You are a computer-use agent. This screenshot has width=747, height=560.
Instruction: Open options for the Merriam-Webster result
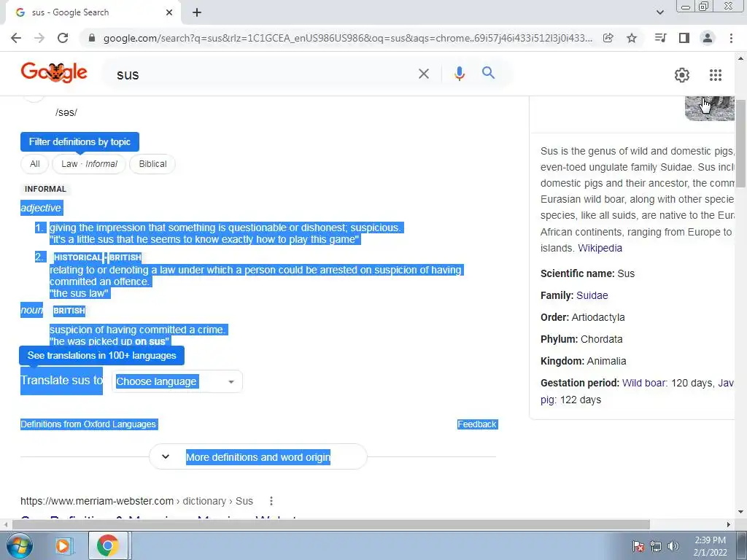coord(271,501)
